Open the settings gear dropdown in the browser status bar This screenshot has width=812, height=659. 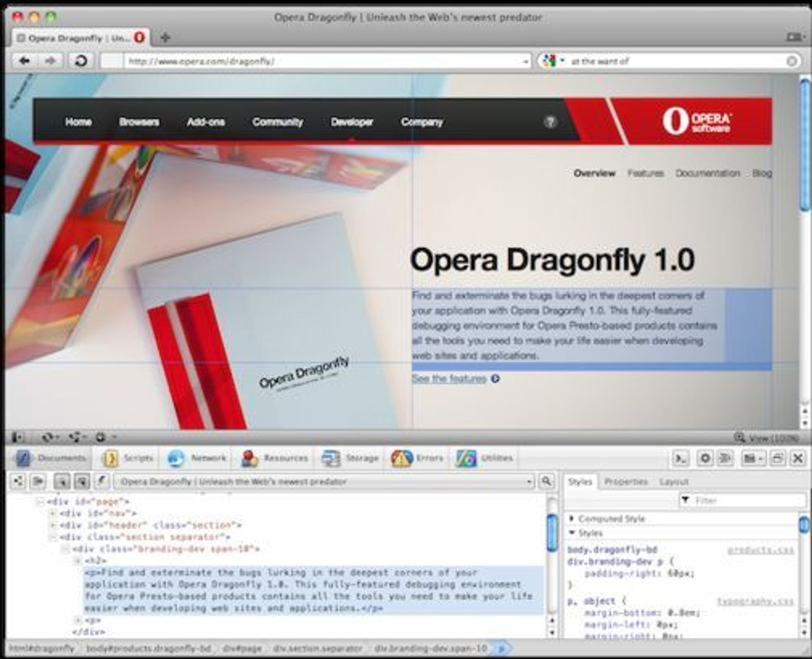tap(105, 437)
